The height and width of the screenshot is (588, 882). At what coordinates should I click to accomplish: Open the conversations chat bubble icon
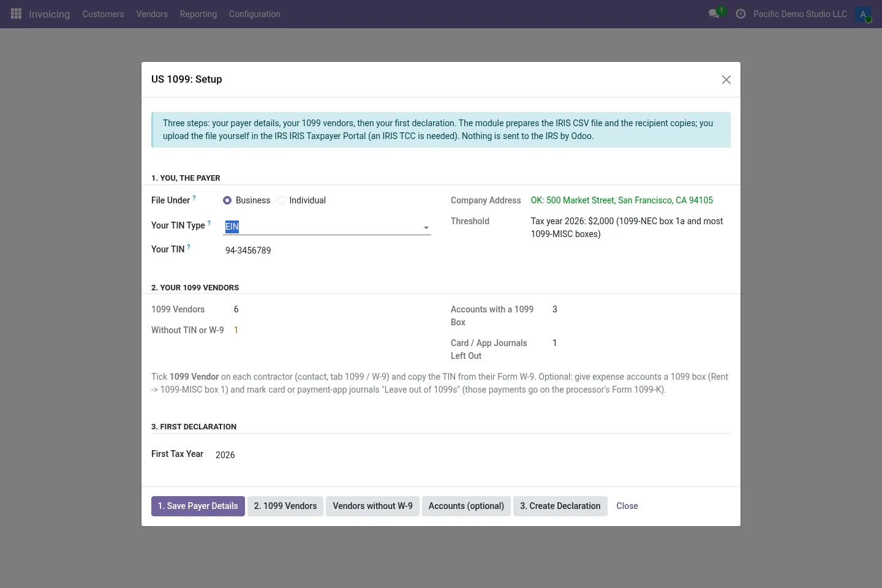[x=714, y=13]
